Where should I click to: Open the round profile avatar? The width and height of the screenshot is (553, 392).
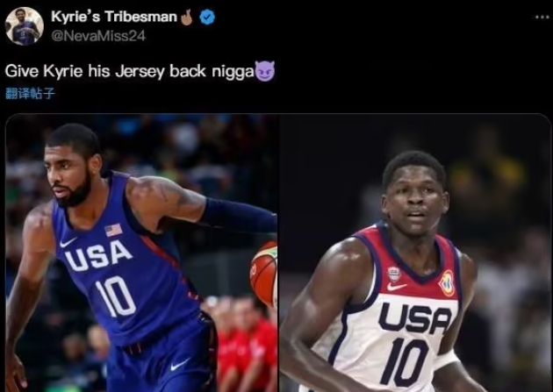[x=25, y=26]
